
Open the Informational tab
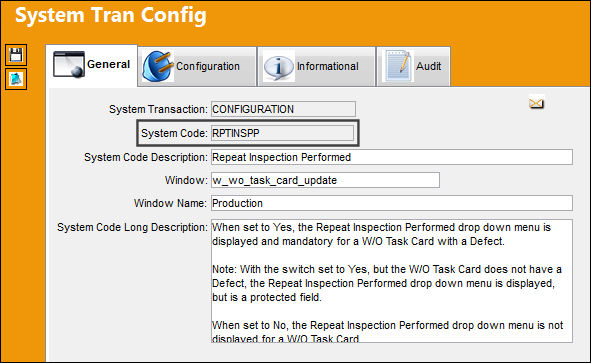tap(316, 66)
